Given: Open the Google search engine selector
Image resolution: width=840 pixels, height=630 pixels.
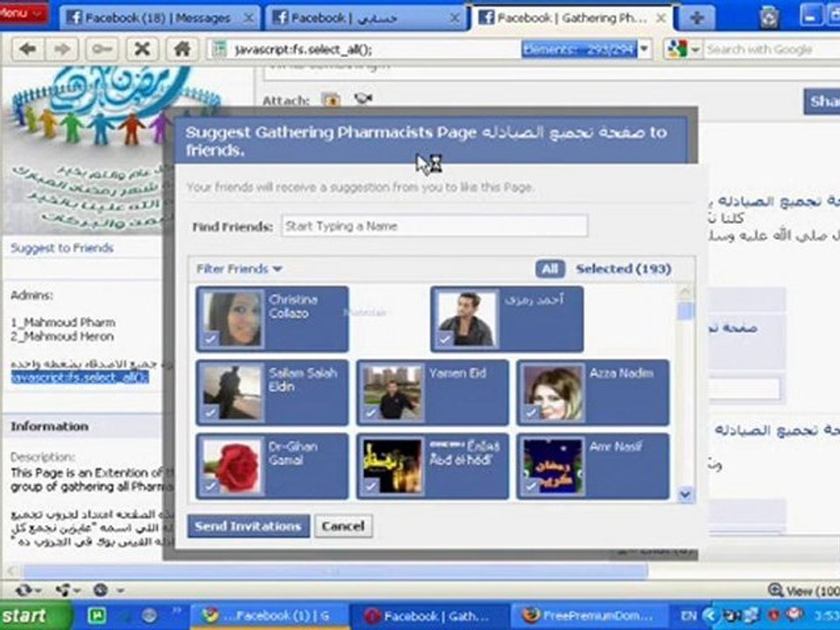Looking at the screenshot, I should coord(682,49).
